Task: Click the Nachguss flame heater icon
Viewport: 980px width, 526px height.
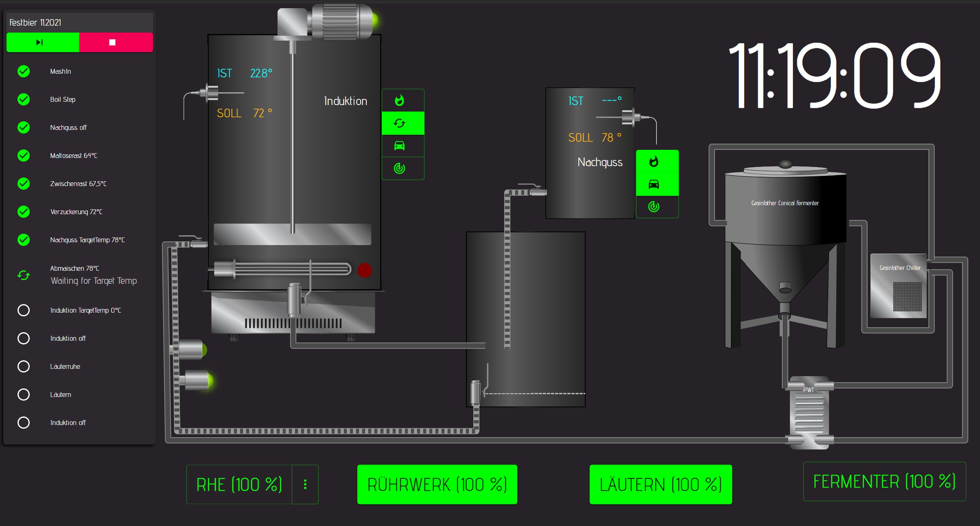Action: tap(654, 162)
